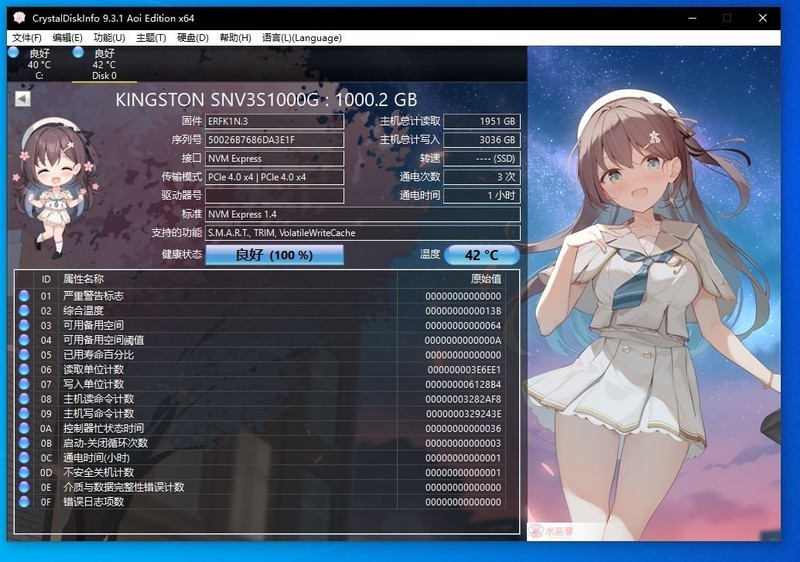Click the Disk 0 status orb icon
The image size is (800, 562).
click(x=78, y=52)
